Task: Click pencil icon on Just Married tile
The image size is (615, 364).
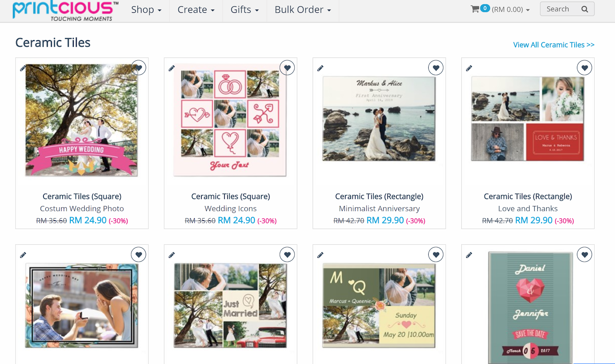Action: pos(172,255)
